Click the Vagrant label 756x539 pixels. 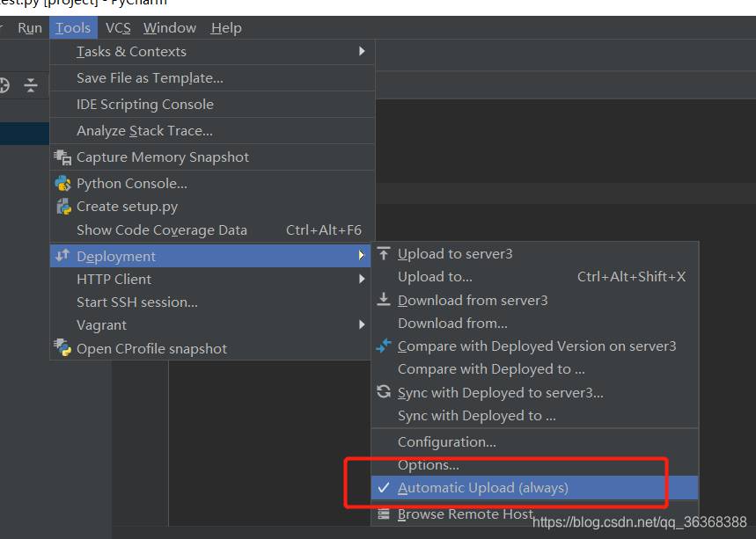[x=101, y=325]
